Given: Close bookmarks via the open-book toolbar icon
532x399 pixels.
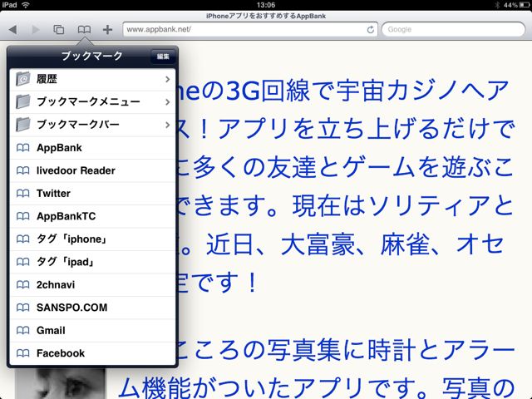Looking at the screenshot, I should (x=84, y=30).
